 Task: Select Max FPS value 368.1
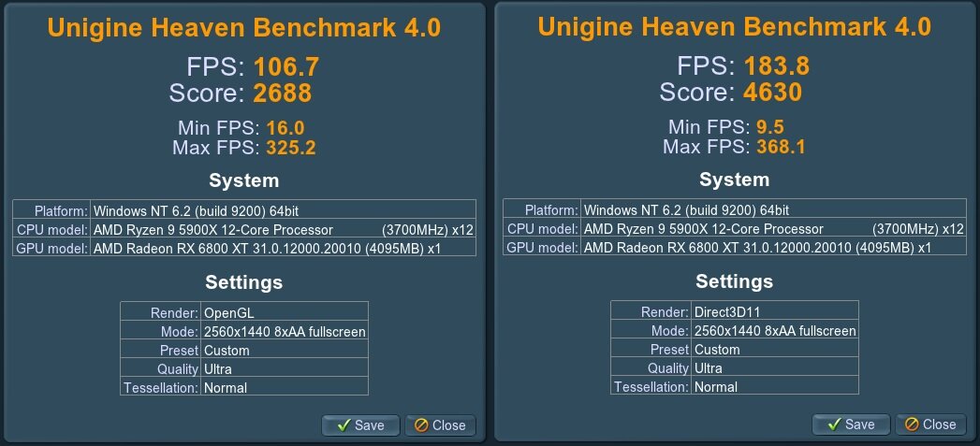[782, 148]
